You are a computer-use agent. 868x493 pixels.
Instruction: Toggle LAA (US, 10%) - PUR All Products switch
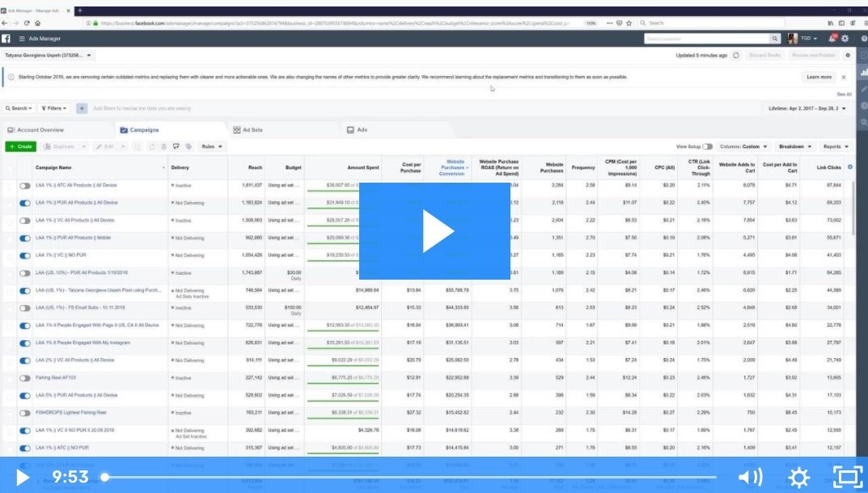pos(25,273)
